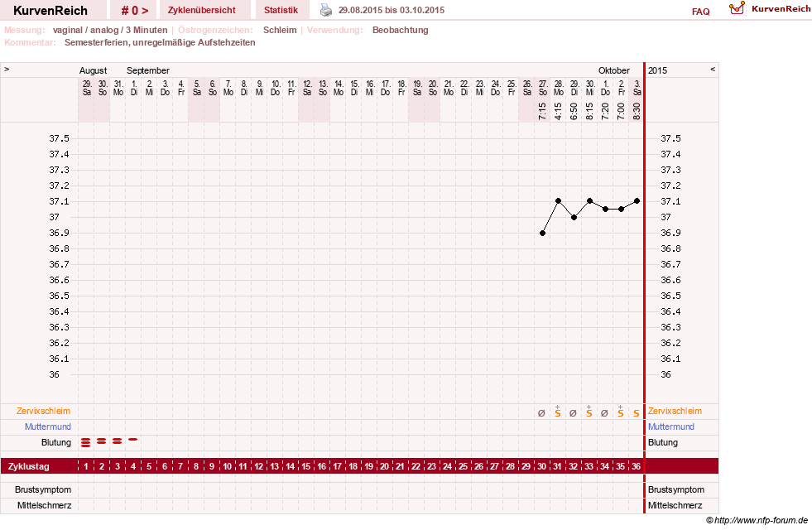Select the # 0 > cycle tab
The height and width of the screenshot is (530, 812).
point(135,10)
